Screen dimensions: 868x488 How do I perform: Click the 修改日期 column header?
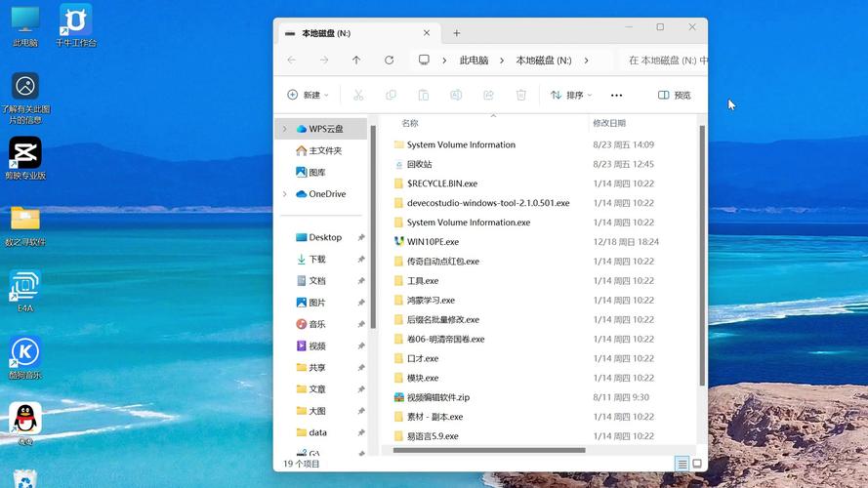[609, 123]
